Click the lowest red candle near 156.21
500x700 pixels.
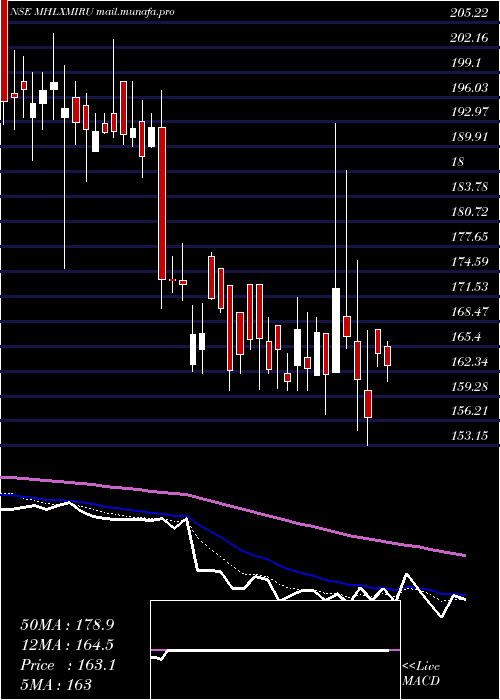(368, 404)
